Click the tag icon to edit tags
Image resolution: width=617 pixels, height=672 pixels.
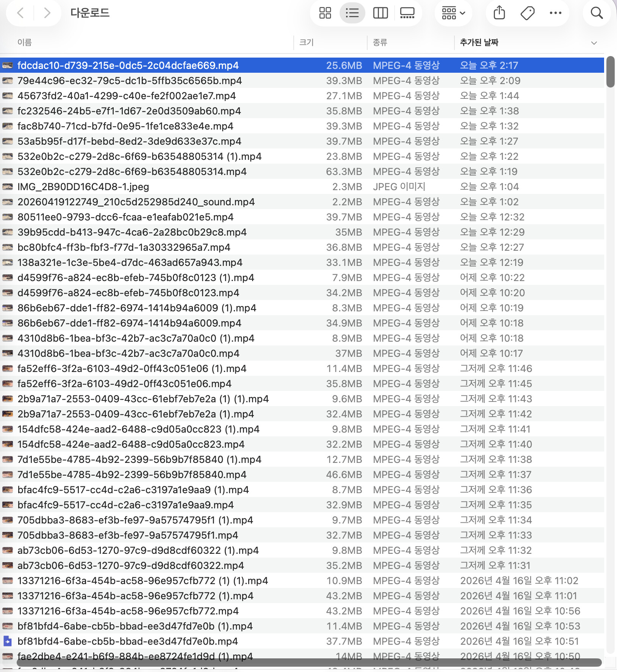pos(527,13)
